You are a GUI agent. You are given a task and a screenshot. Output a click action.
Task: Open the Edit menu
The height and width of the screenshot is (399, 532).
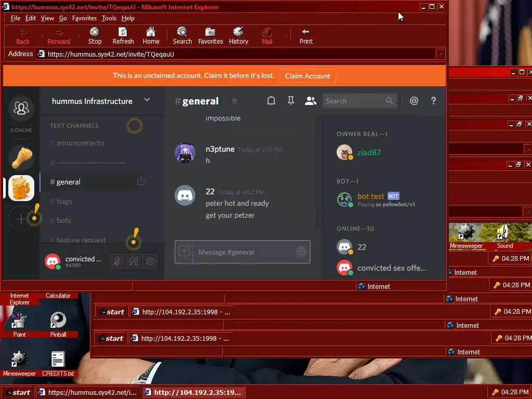coord(30,18)
